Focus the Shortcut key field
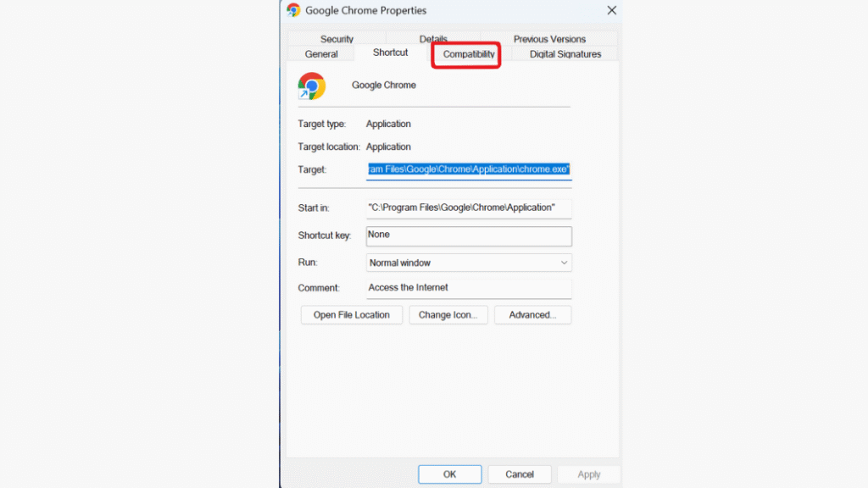 [x=468, y=236]
